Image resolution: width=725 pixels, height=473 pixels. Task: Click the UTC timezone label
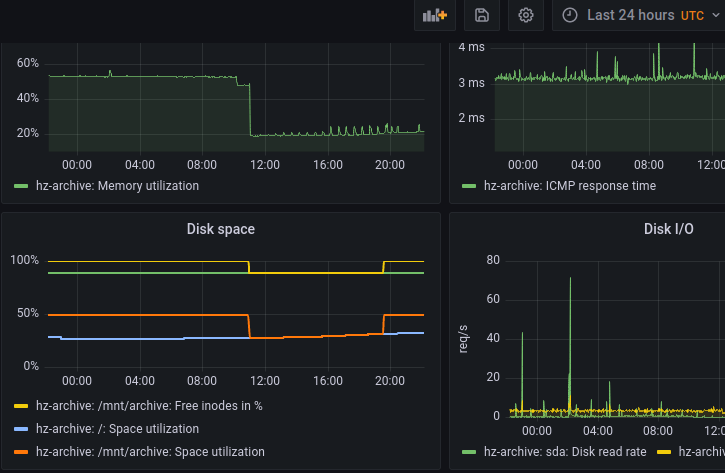tap(692, 15)
